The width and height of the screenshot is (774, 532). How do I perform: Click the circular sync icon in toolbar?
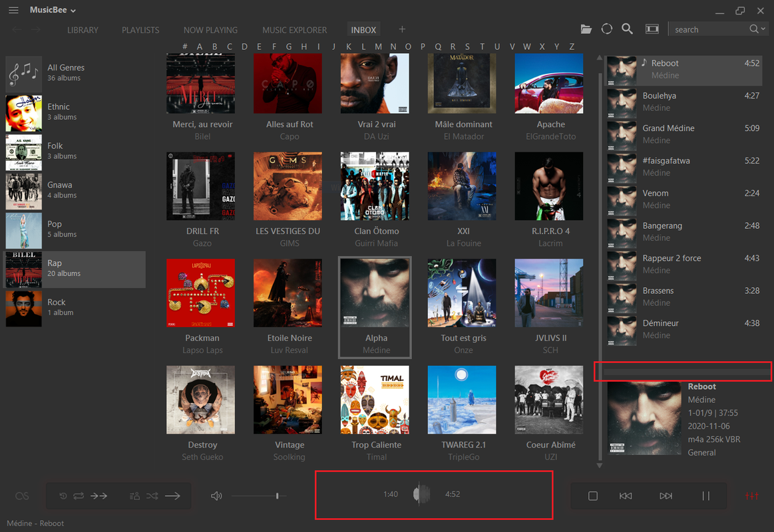tap(607, 29)
